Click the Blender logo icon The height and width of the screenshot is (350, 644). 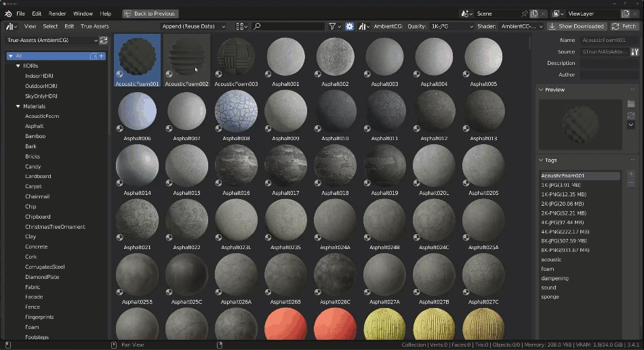coord(7,14)
